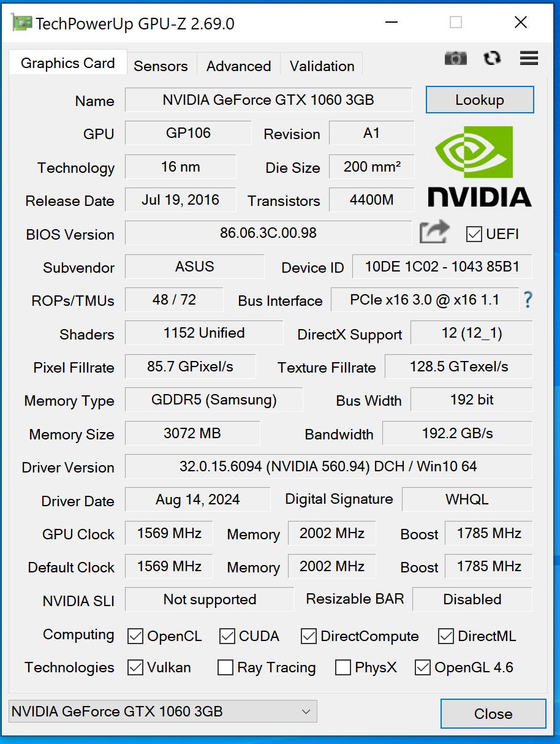This screenshot has width=560, height=744.
Task: Click the refresh arrows icon
Action: pos(492,58)
